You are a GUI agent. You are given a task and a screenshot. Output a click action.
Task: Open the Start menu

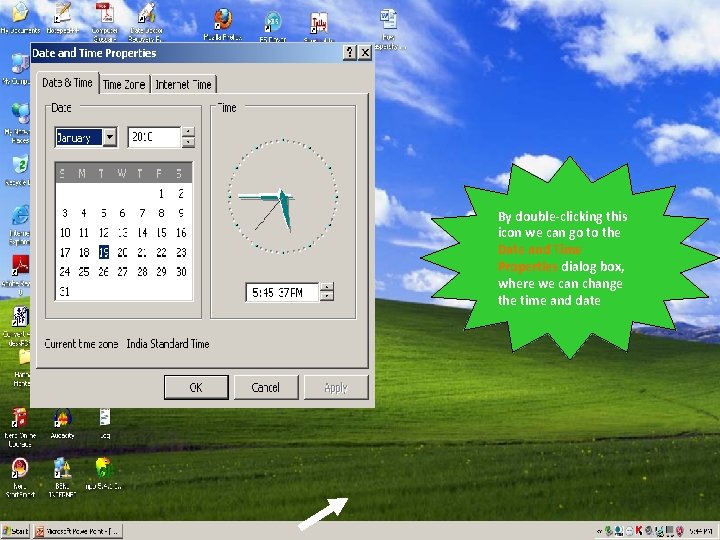point(15,531)
